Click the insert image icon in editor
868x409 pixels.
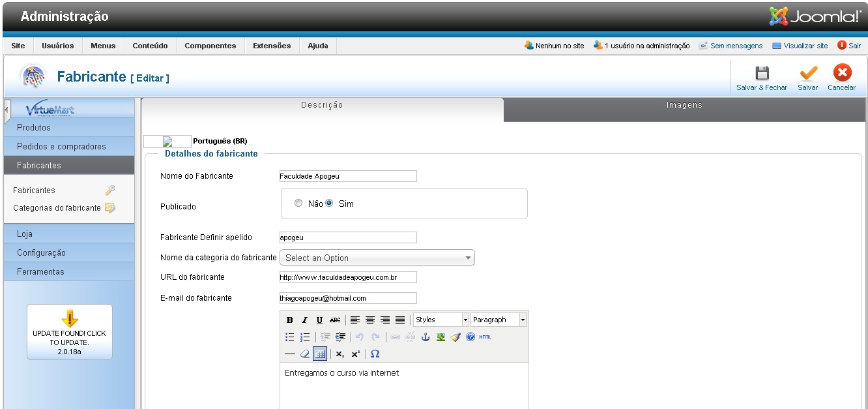pos(441,337)
